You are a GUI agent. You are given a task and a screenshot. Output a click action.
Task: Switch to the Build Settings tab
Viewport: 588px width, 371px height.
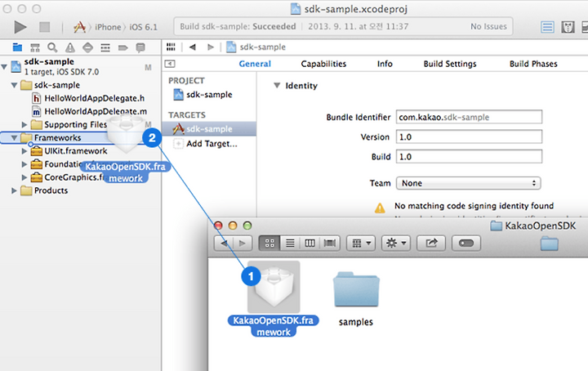[450, 64]
